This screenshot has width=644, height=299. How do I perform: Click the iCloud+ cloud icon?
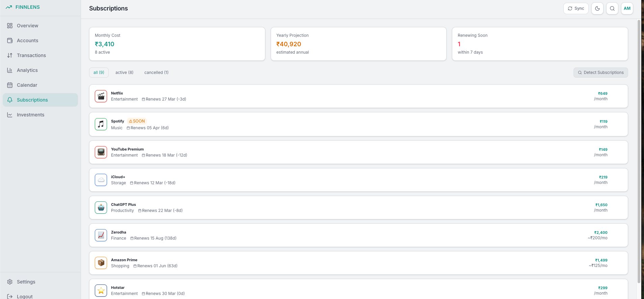coord(101,180)
